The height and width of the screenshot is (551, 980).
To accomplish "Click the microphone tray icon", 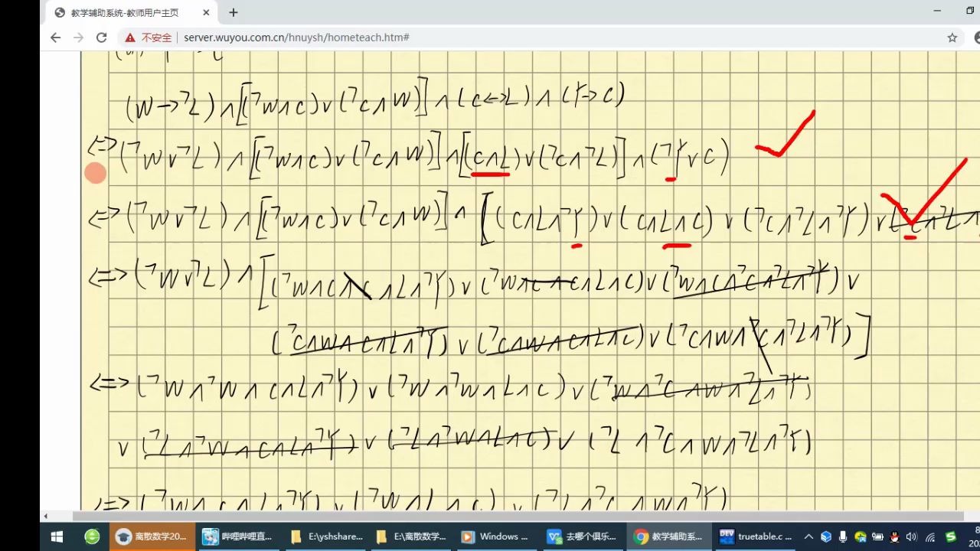I will coord(843,537).
